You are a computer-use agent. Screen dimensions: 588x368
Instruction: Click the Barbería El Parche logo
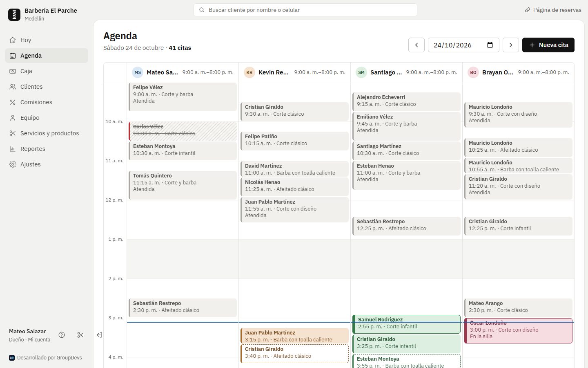[14, 15]
